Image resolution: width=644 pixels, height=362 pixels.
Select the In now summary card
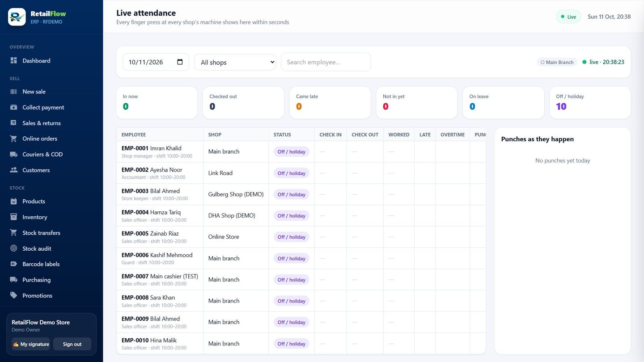point(157,103)
